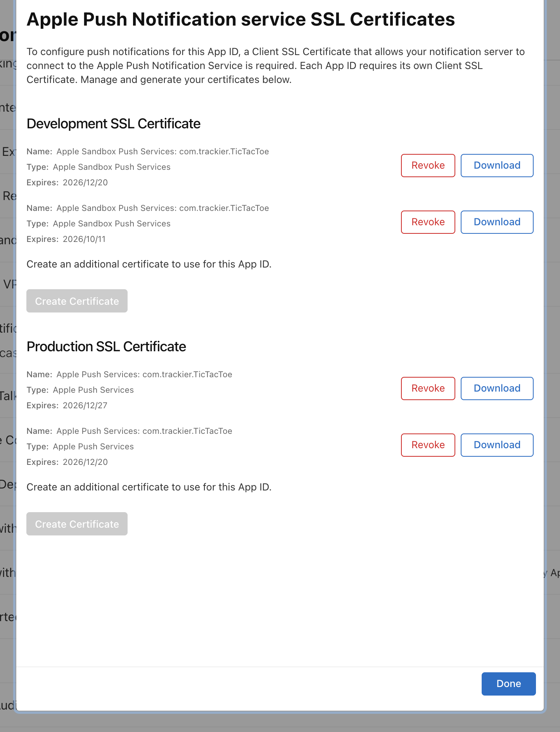Select the Development SSL Certificate heading

pyautogui.click(x=113, y=124)
